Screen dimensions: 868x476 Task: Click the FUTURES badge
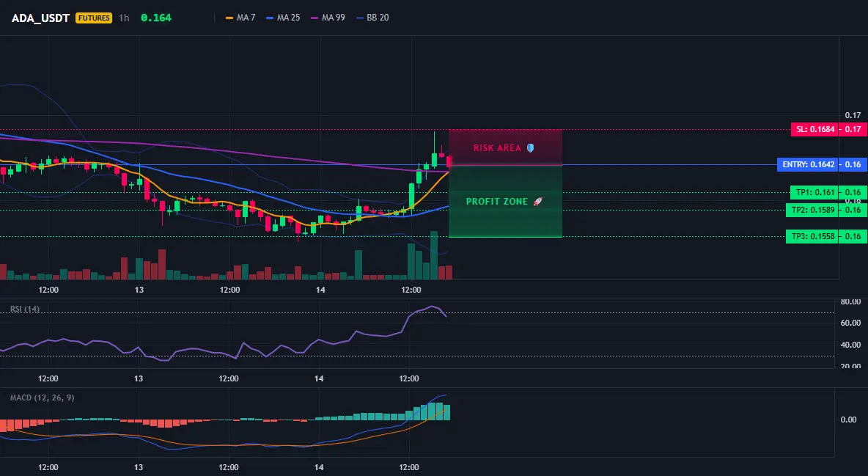pyautogui.click(x=94, y=18)
